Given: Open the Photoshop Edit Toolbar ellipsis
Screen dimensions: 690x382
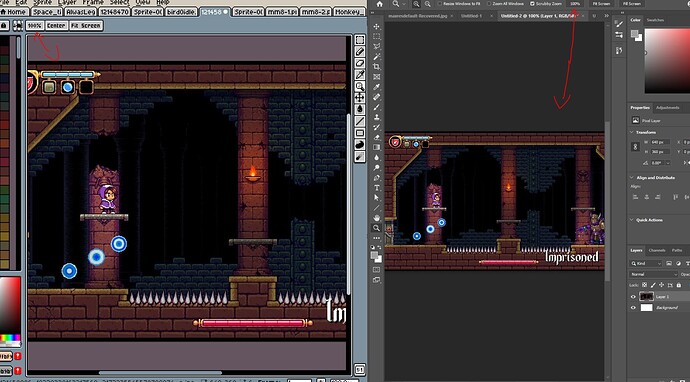Looking at the screenshot, I should pyautogui.click(x=376, y=238).
